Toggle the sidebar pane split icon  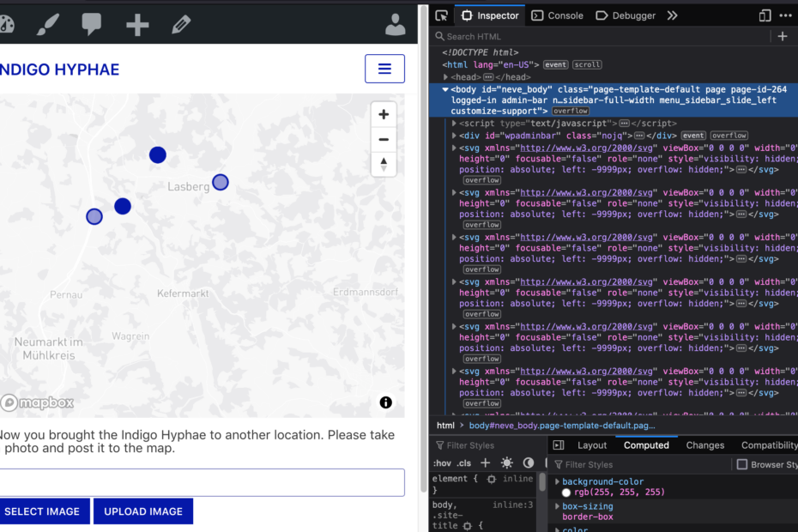tap(559, 445)
